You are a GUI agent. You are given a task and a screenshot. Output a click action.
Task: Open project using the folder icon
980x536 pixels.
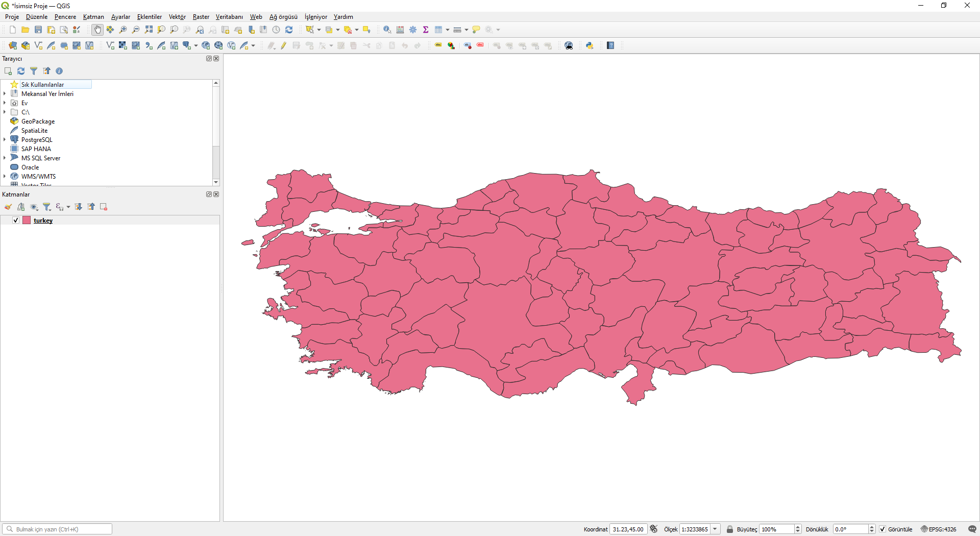[x=25, y=30]
